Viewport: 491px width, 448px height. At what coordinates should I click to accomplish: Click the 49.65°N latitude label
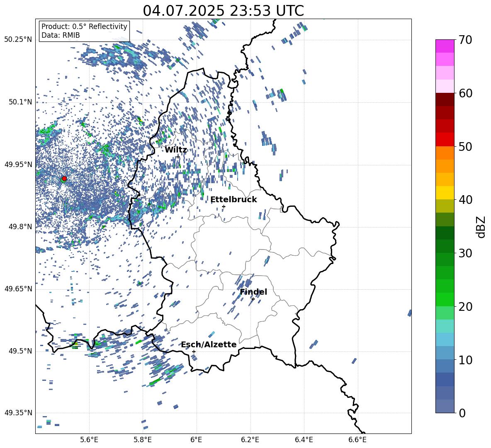pos(18,289)
